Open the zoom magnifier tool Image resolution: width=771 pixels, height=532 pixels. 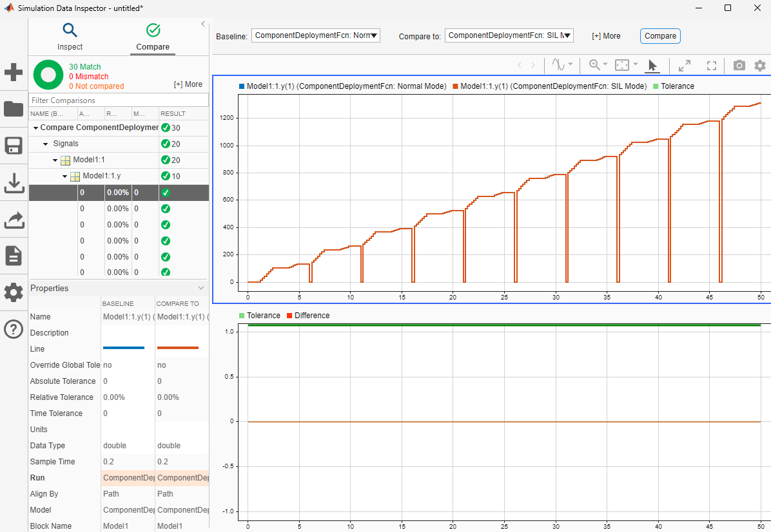pos(594,65)
